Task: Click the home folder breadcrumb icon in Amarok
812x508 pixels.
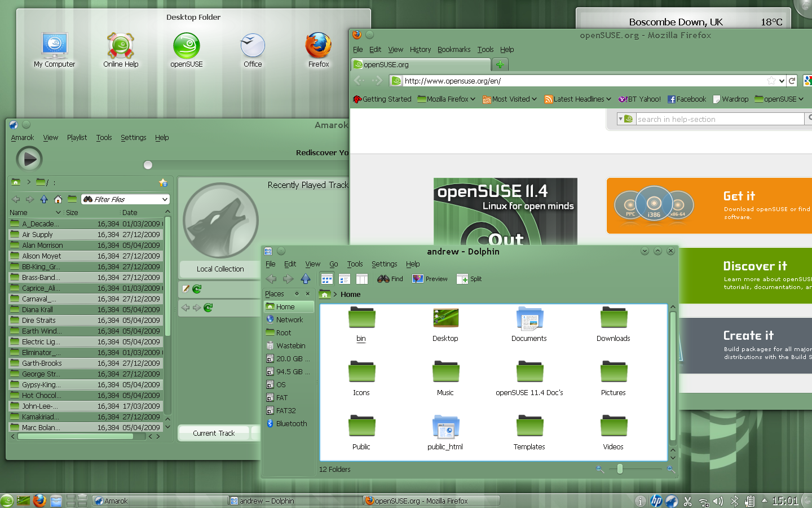Action: click(16, 182)
